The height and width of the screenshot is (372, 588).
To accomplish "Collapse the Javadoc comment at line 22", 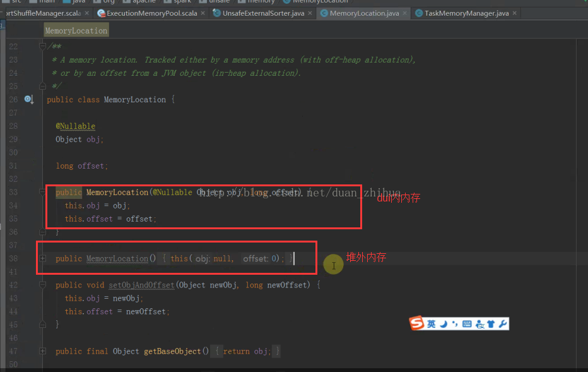I will point(42,46).
